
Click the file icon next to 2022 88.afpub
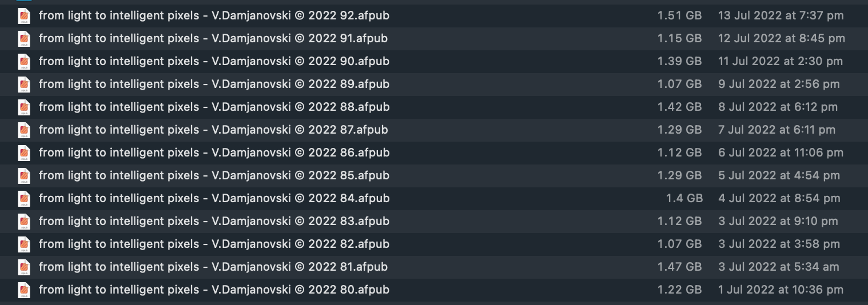(x=23, y=107)
